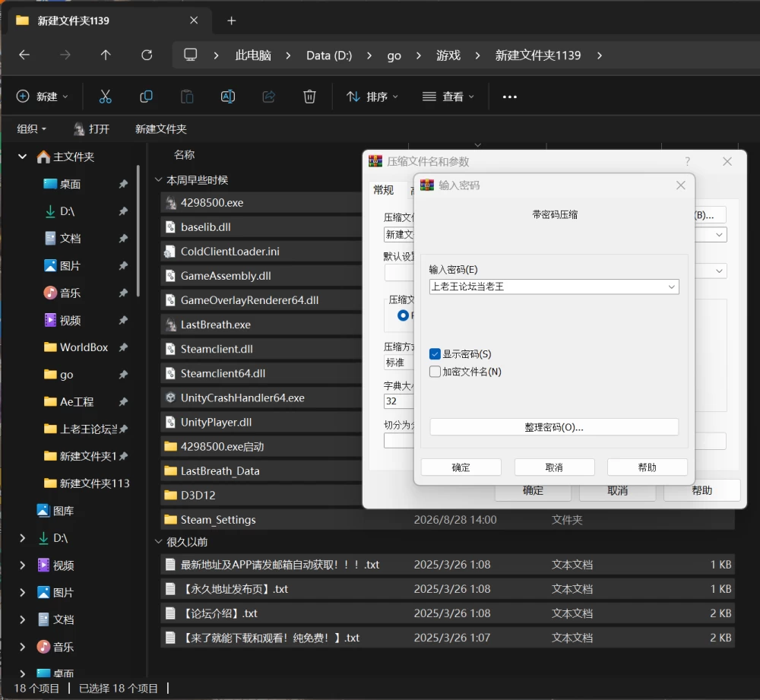Collapse the 很久以前 group
The height and width of the screenshot is (700, 760).
[x=158, y=541]
